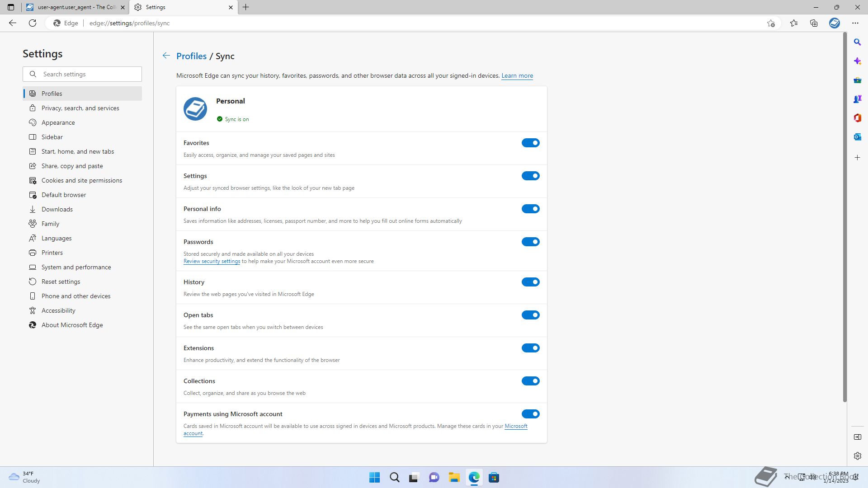
Task: Switch to the user-agent tab
Action: pos(75,7)
